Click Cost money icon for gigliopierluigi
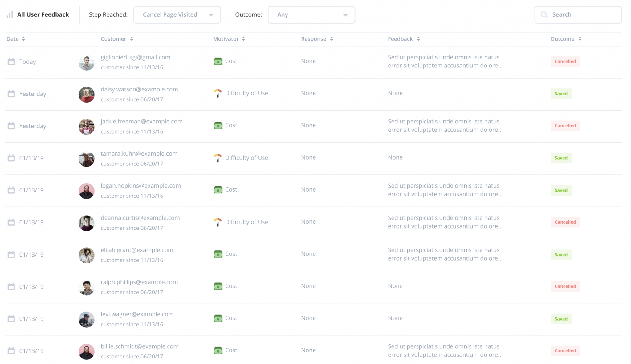631x364 pixels. (x=218, y=61)
